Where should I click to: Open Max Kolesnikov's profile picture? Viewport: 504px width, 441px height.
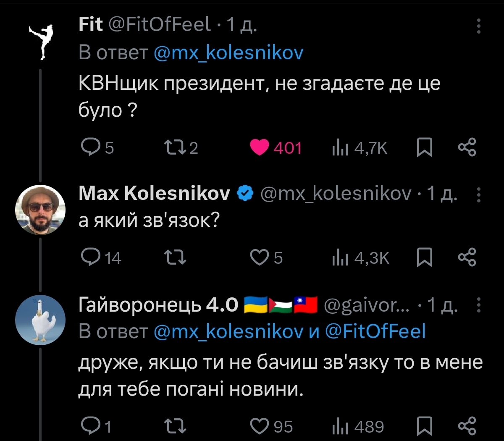click(x=40, y=209)
